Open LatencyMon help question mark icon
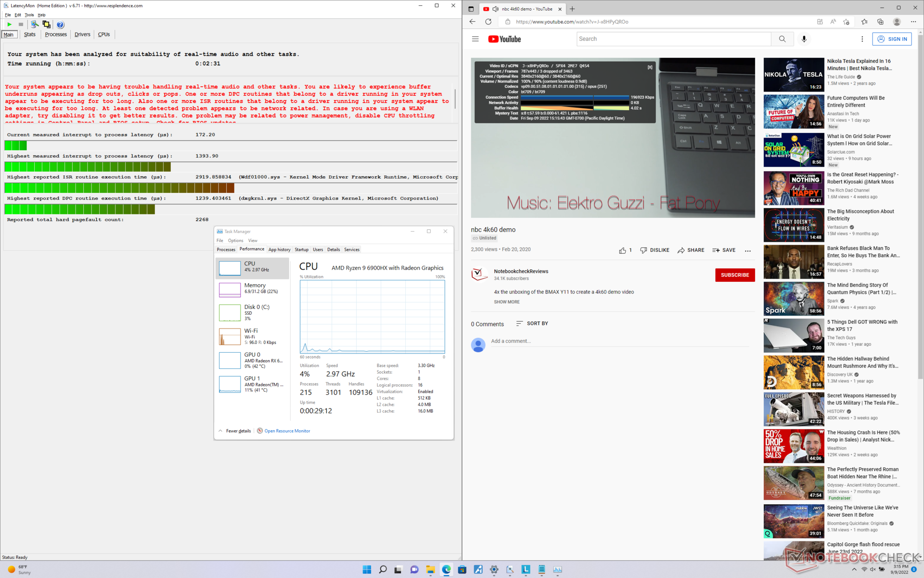Image resolution: width=924 pixels, height=578 pixels. (x=60, y=25)
